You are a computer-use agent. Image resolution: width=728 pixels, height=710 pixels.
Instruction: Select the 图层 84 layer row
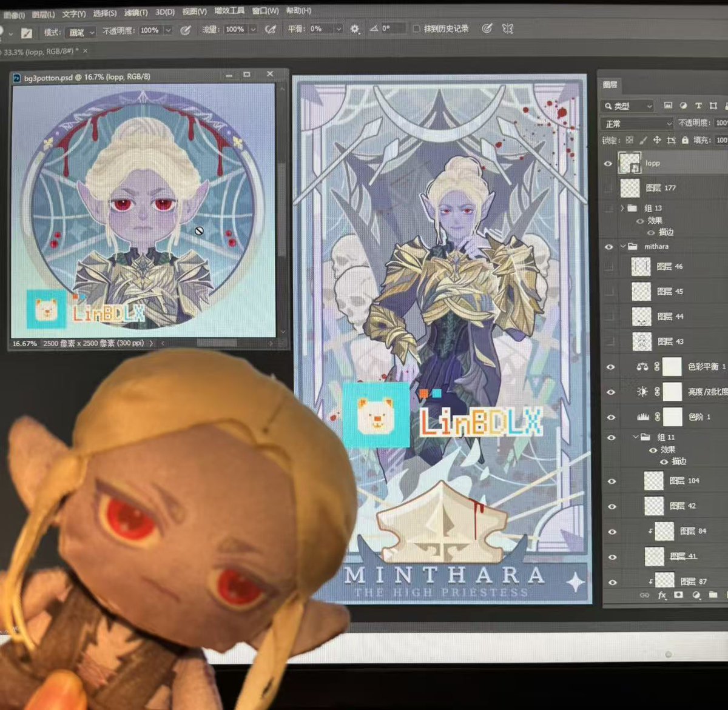click(x=673, y=531)
